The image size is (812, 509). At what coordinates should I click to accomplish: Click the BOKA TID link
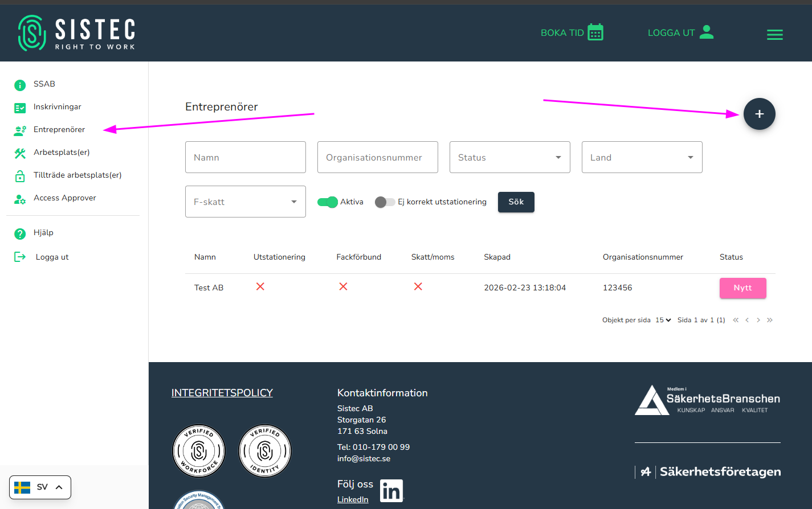(x=562, y=33)
